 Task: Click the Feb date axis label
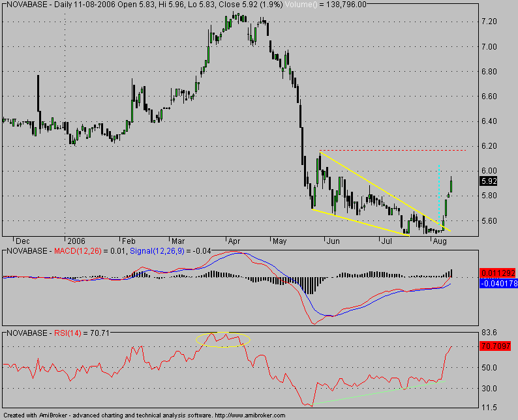tap(129, 241)
